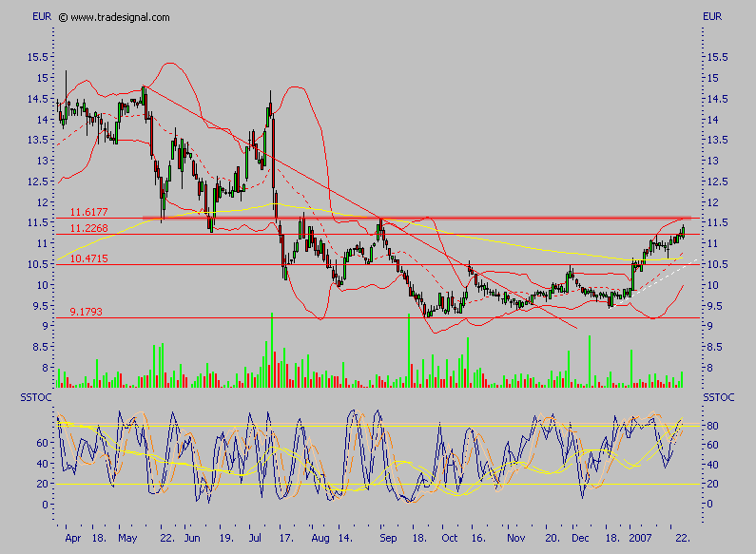The image size is (756, 554).
Task: Jump to the May date marker
Action: (x=127, y=536)
